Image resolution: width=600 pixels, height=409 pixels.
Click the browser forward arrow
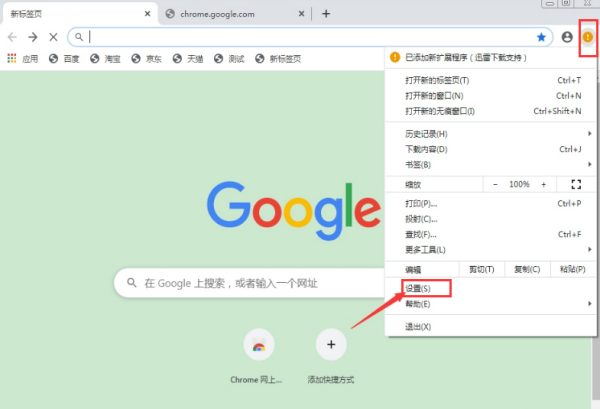[x=33, y=37]
